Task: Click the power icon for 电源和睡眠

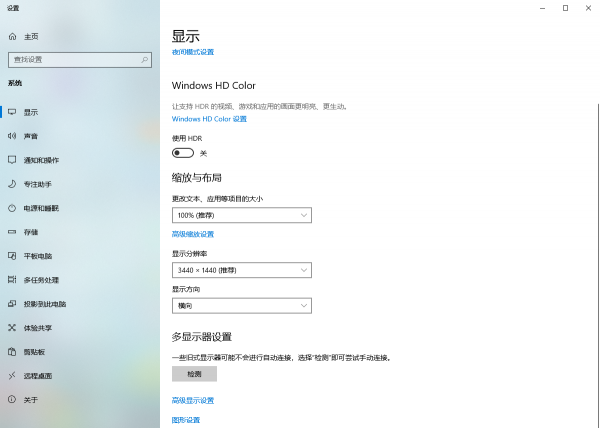Action: (12, 208)
